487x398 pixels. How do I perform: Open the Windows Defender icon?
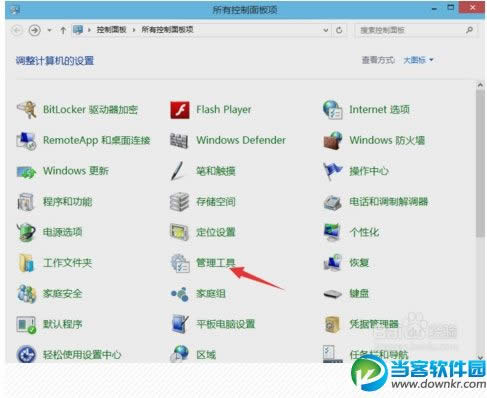179,140
